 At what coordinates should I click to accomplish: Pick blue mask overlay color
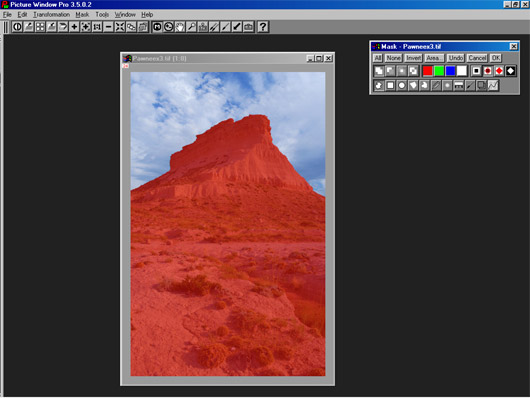click(450, 71)
